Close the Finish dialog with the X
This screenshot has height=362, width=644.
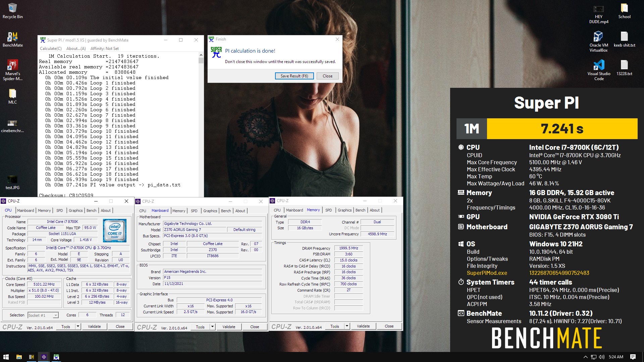point(337,39)
